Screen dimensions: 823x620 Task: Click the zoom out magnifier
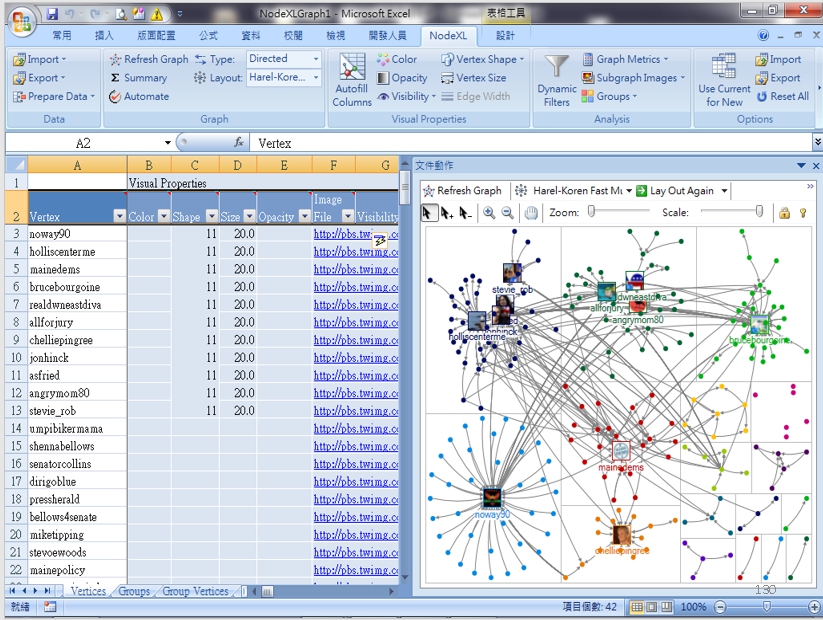[508, 213]
